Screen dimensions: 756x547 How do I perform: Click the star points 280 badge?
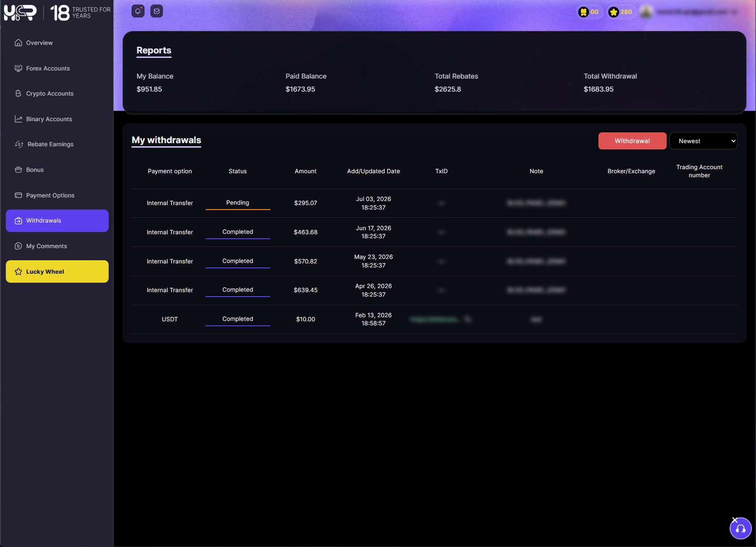pyautogui.click(x=621, y=12)
